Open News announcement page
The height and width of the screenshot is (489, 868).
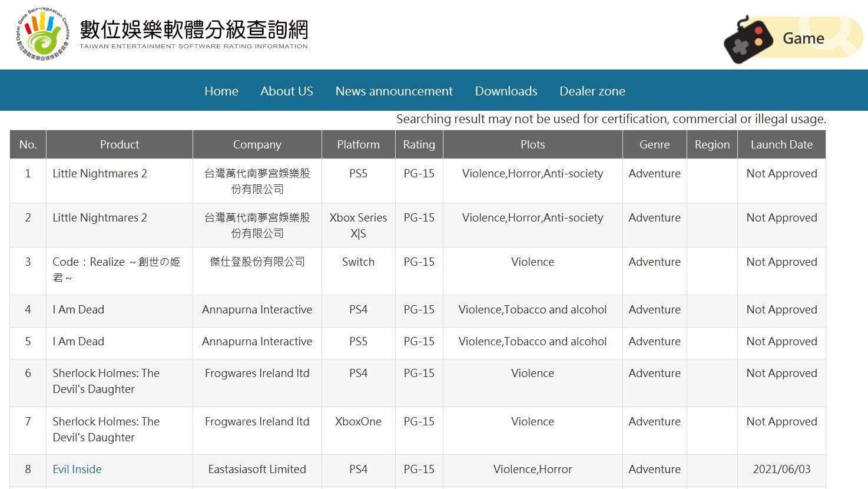tap(394, 91)
